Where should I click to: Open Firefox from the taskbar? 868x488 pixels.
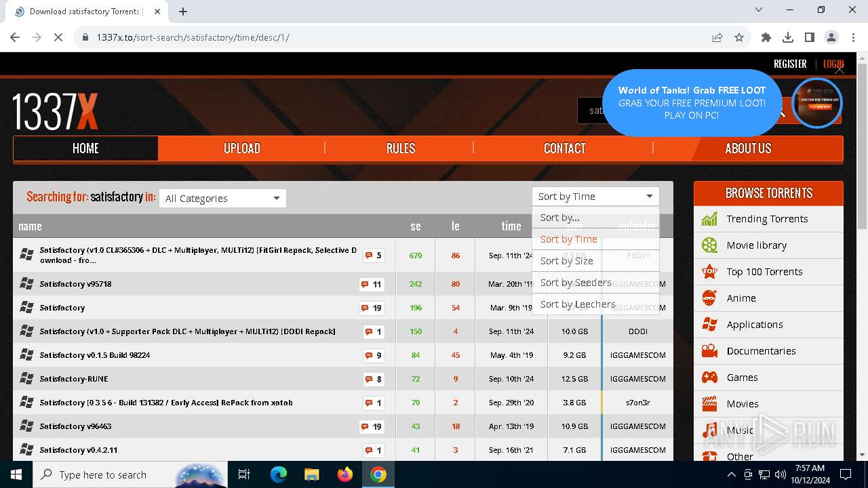click(x=345, y=474)
